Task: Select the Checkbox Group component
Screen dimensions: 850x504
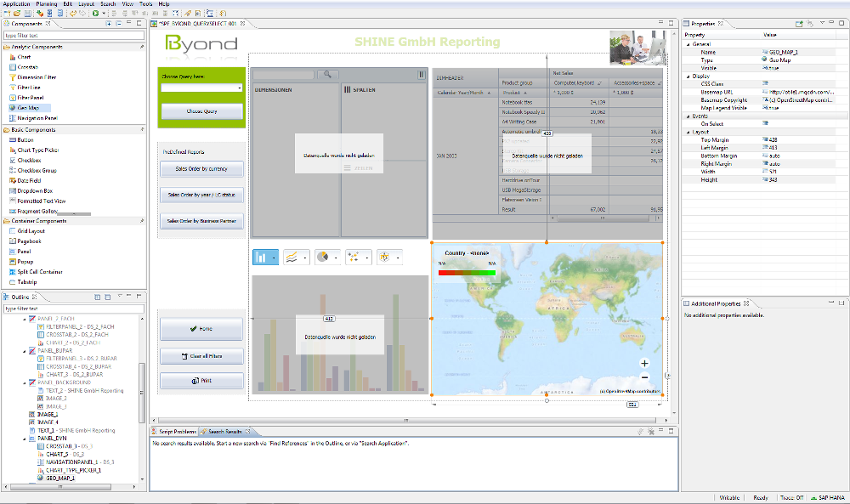Action: pyautogui.click(x=37, y=170)
